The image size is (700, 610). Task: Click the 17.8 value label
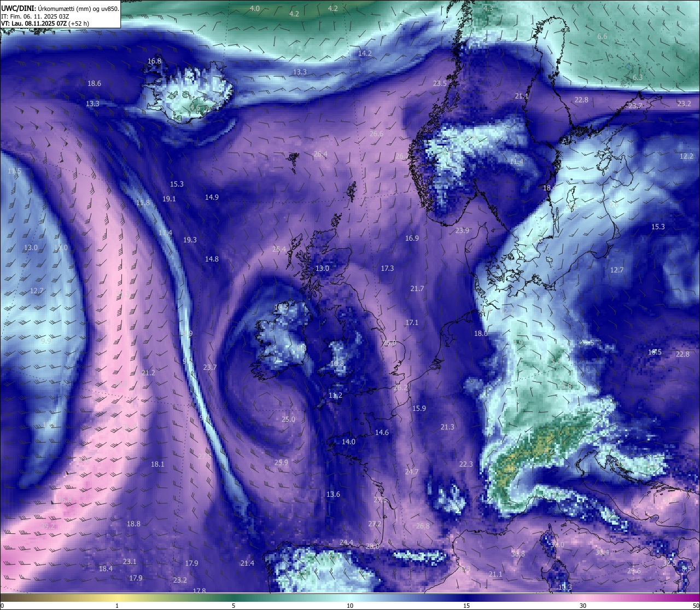point(200,591)
